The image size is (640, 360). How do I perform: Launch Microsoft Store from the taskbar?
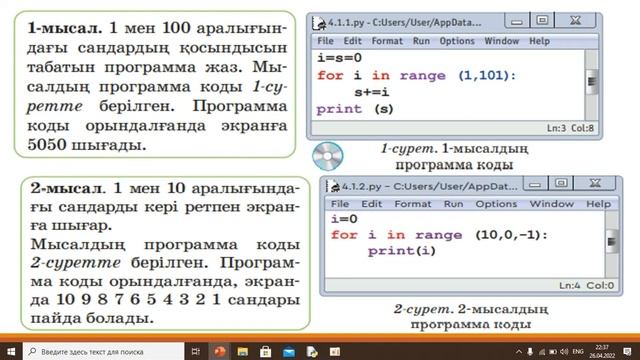(x=266, y=351)
